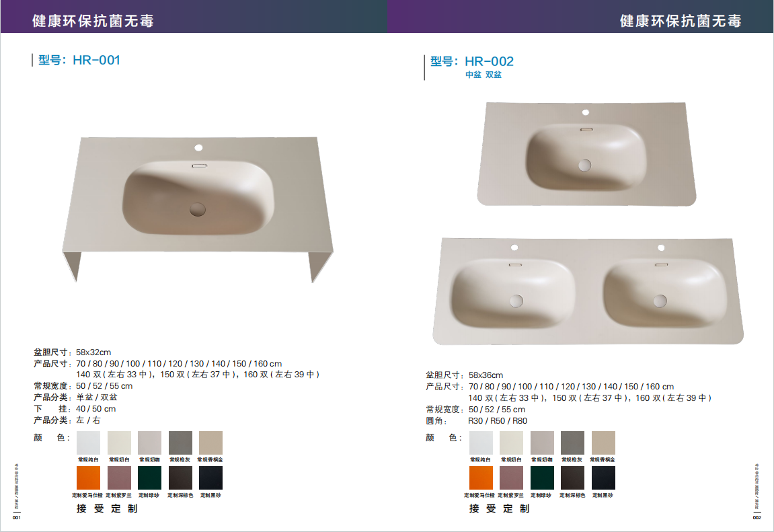The image size is (774, 532).
Task: Click the HR-002 double basin countertop image
Action: (x=588, y=292)
